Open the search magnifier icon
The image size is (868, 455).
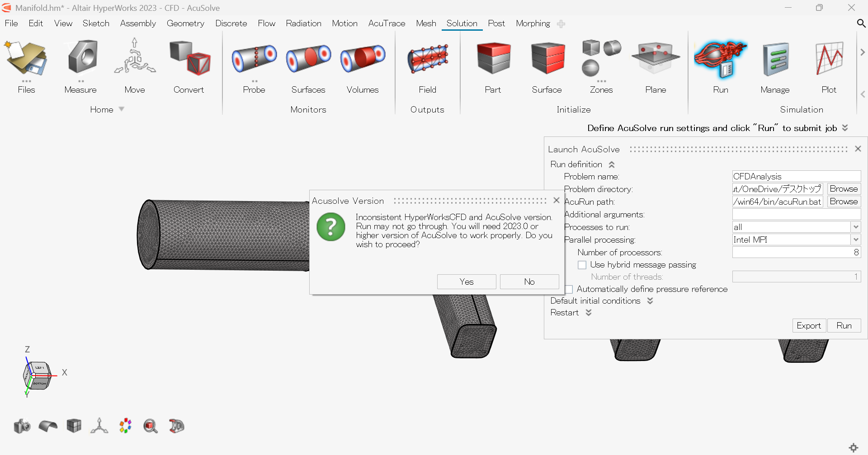coord(861,23)
